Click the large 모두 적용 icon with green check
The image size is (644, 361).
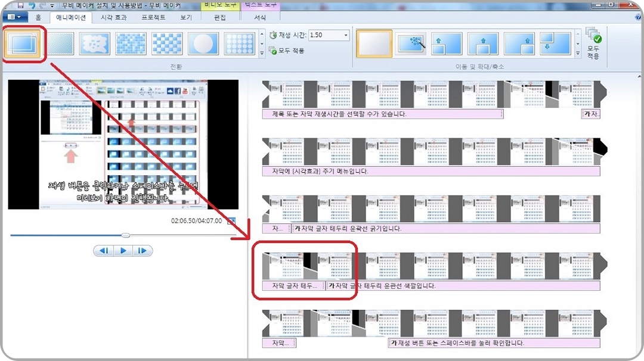point(593,43)
